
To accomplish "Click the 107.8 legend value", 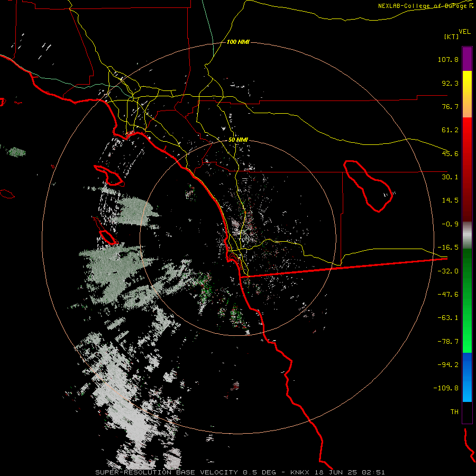I will [x=448, y=59].
